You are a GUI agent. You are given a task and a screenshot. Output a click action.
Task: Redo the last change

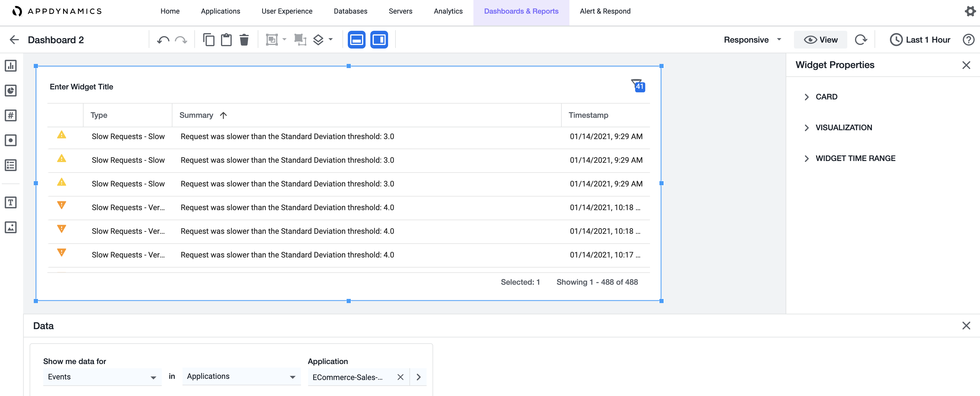pyautogui.click(x=181, y=40)
